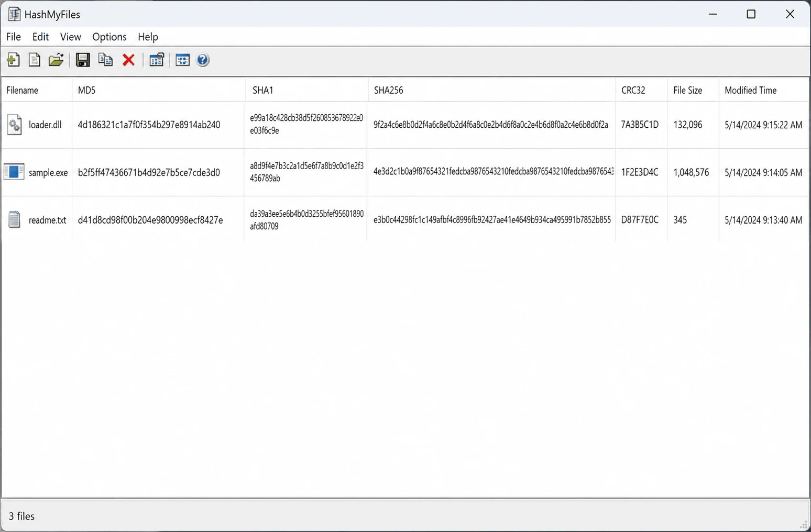Sort by the Filename column header
Screen dimensions: 811x532
pyautogui.click(x=37, y=90)
